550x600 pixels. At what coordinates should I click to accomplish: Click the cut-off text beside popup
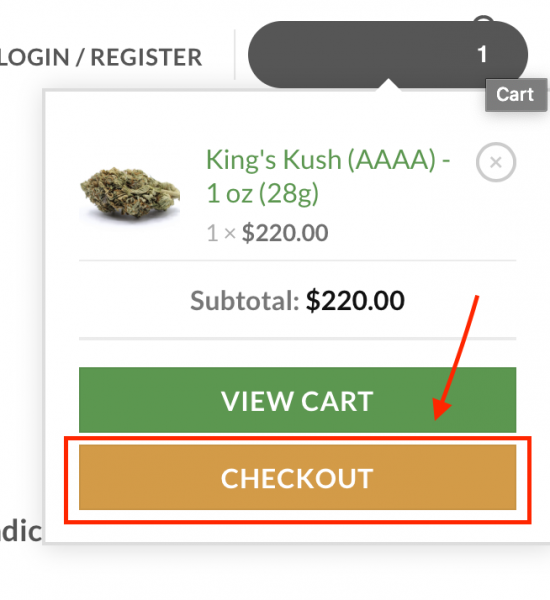coord(21,531)
